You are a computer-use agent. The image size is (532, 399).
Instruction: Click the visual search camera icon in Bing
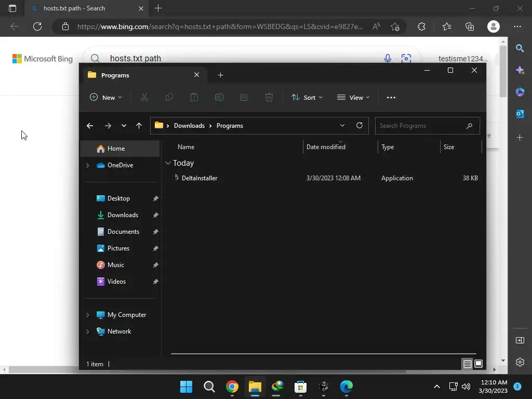coord(406,58)
